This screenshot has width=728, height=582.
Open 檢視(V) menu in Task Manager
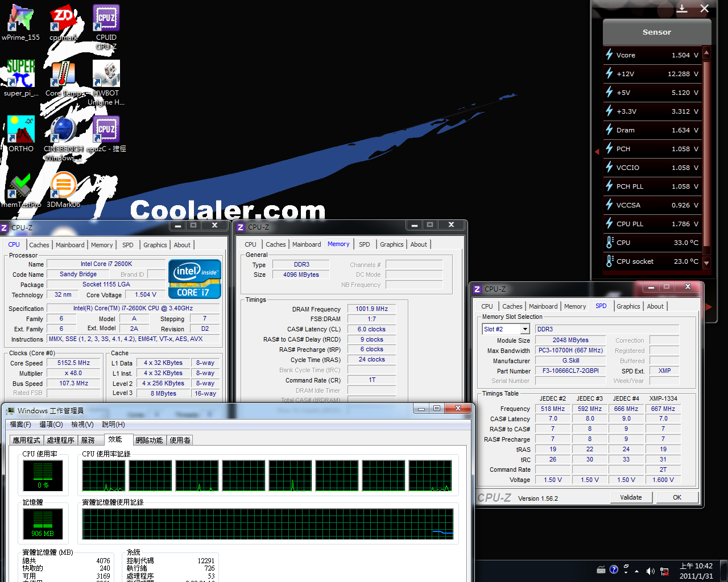point(82,425)
